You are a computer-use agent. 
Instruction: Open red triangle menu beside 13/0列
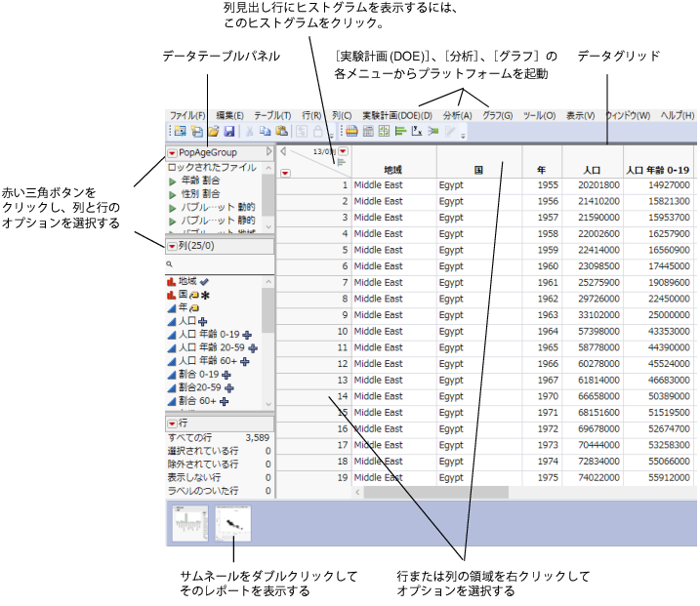pos(343,151)
